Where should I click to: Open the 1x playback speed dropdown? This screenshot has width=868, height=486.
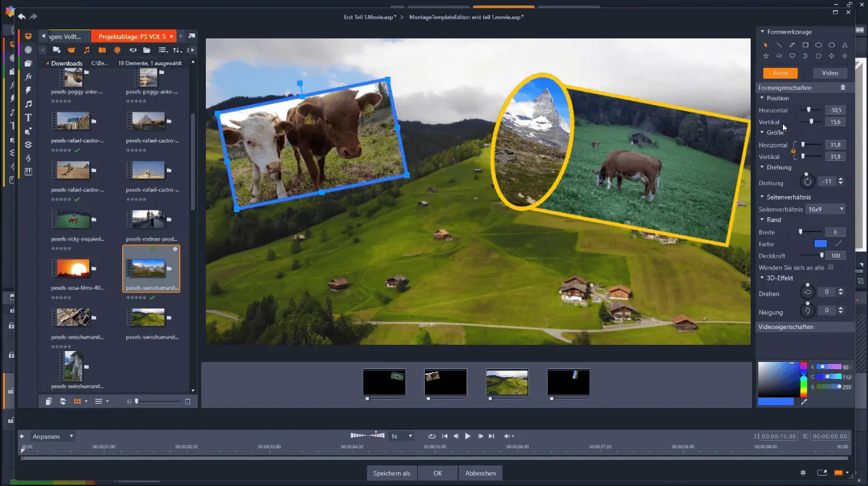(x=401, y=436)
